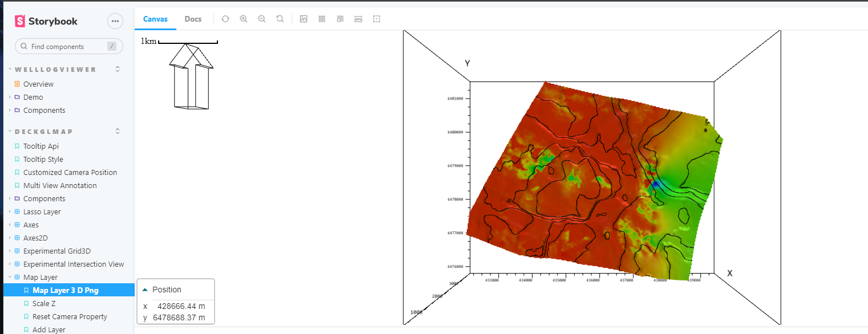868x334 pixels.
Task: Change the preview viewport size
Action: coord(340,18)
